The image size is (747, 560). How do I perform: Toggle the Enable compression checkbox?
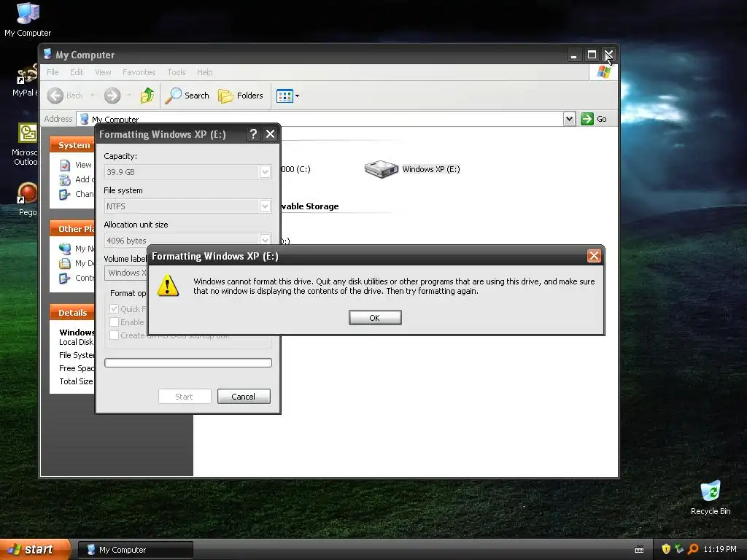point(115,322)
